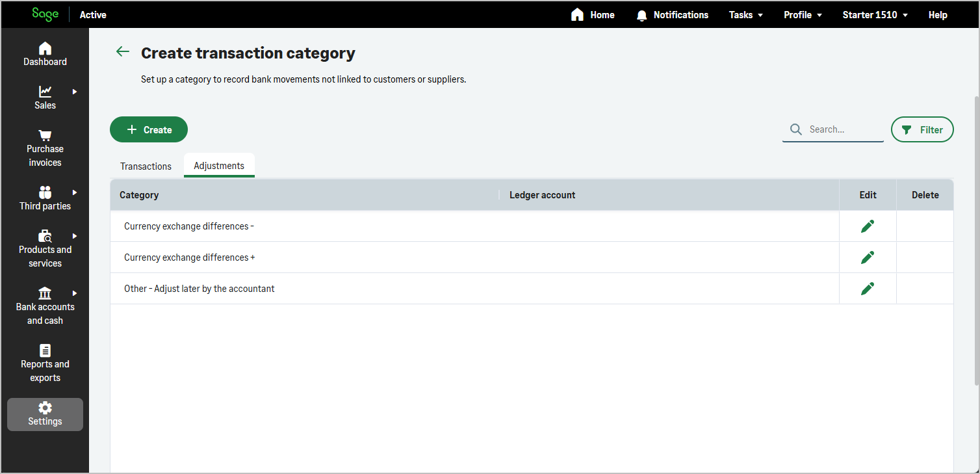Click the Active label in top bar
This screenshot has height=474, width=980.
pyautogui.click(x=93, y=14)
